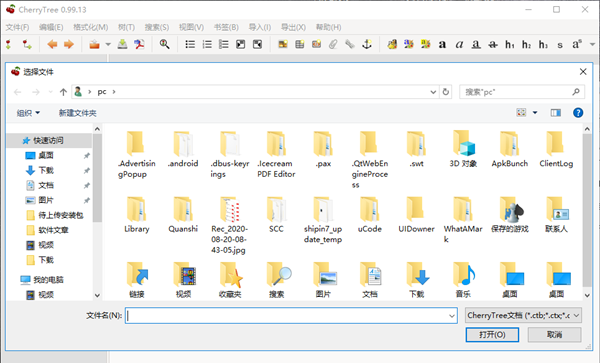The height and width of the screenshot is (363, 600).
Task: Open the 格式化(M) menu
Action: click(91, 27)
